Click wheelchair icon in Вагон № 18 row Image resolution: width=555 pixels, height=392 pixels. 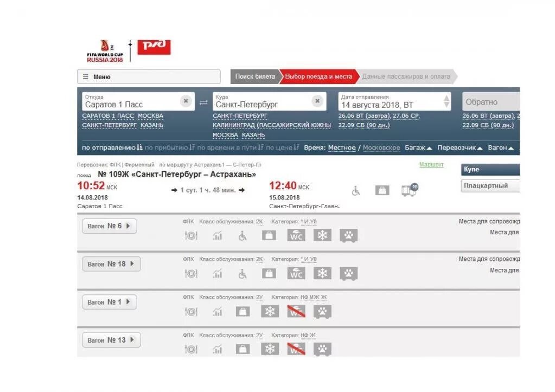[x=243, y=273]
